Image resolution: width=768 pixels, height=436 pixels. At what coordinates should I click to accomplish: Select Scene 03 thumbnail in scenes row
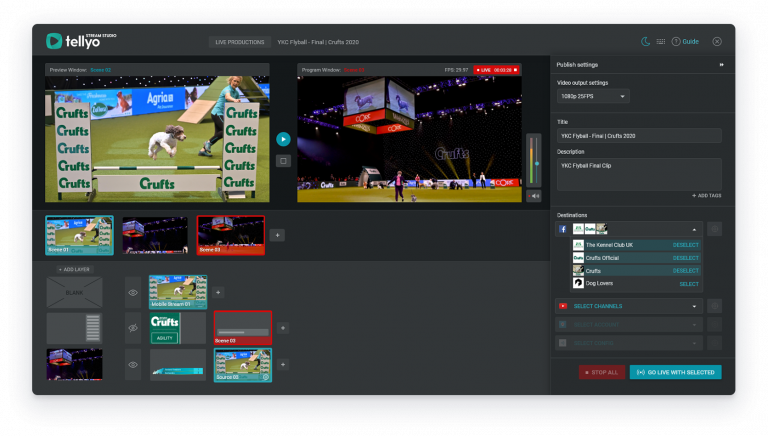tap(231, 235)
